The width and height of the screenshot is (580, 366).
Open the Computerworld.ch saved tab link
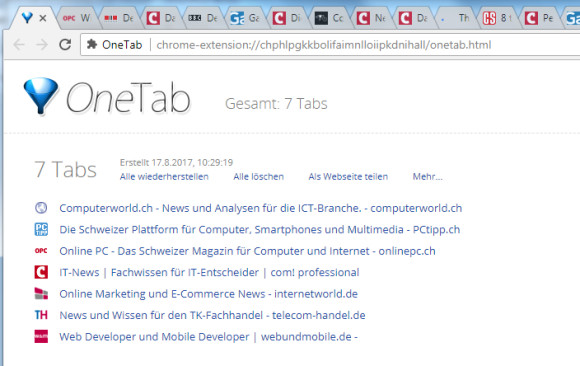click(261, 208)
